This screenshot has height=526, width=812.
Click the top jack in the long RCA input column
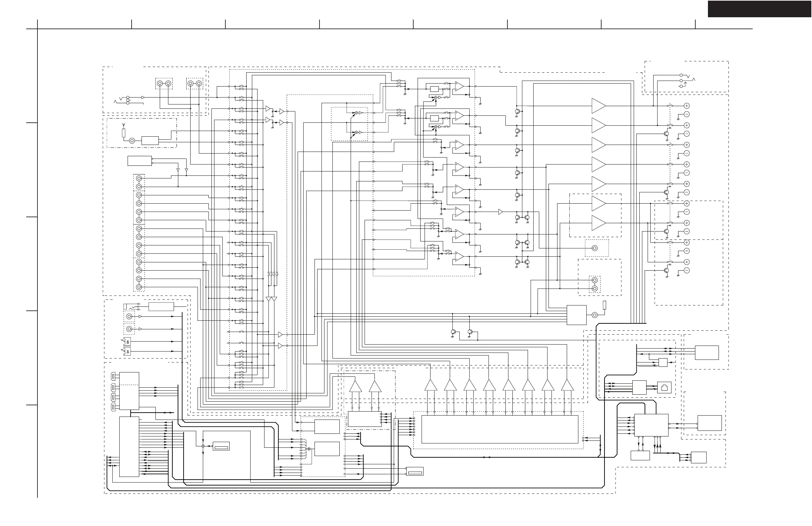139,178
